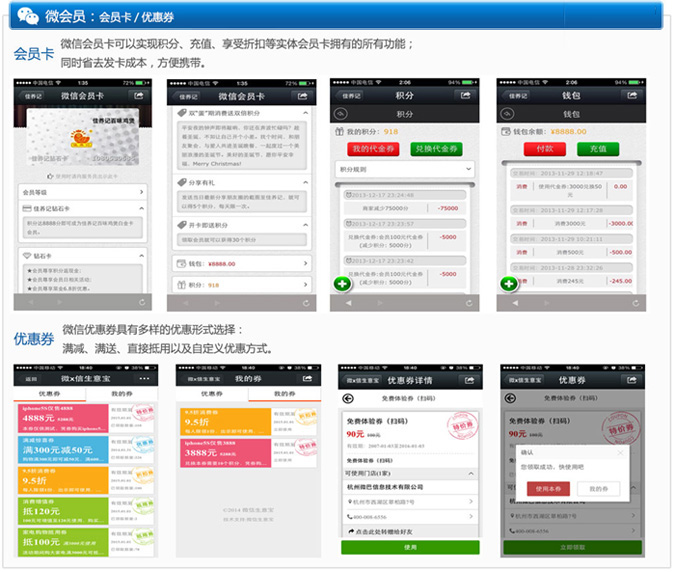Image resolution: width=675 pixels, height=572 pixels.
Task: Open the 钱包: ¥8888.00 row
Action: [x=242, y=263]
